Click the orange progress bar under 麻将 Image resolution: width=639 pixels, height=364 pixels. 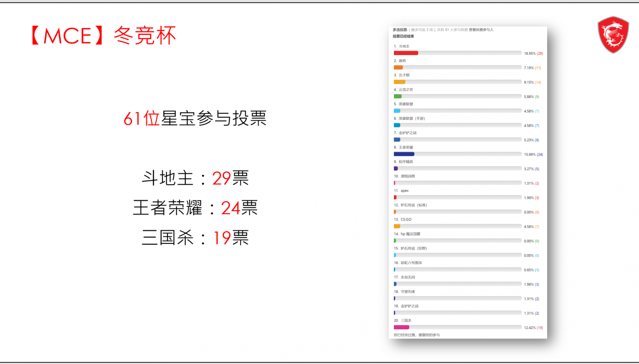click(x=398, y=67)
